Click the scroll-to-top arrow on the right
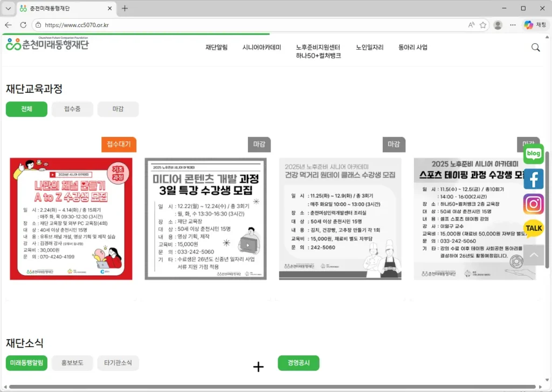 click(533, 254)
